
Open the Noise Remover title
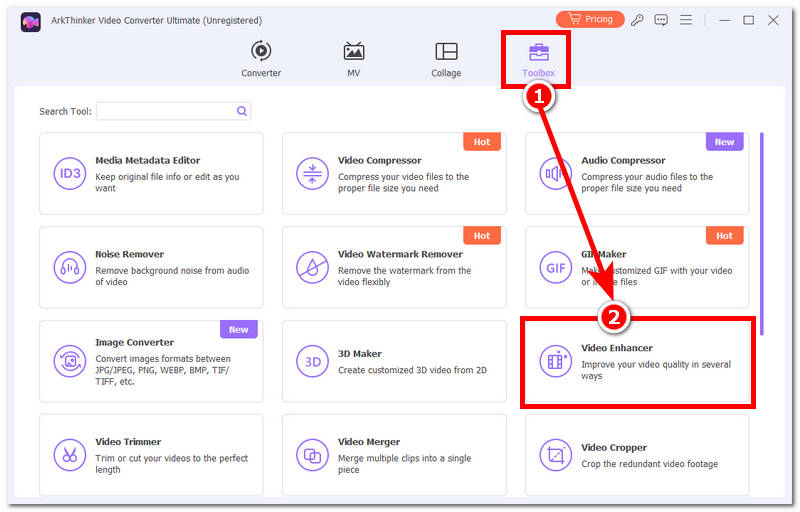[x=130, y=254]
